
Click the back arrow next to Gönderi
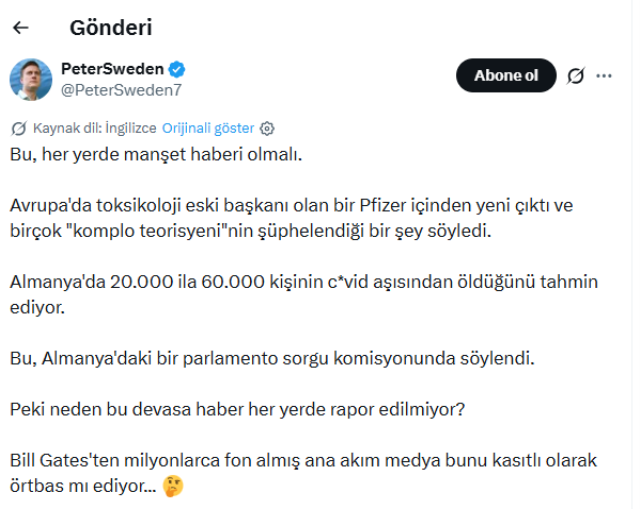click(20, 27)
